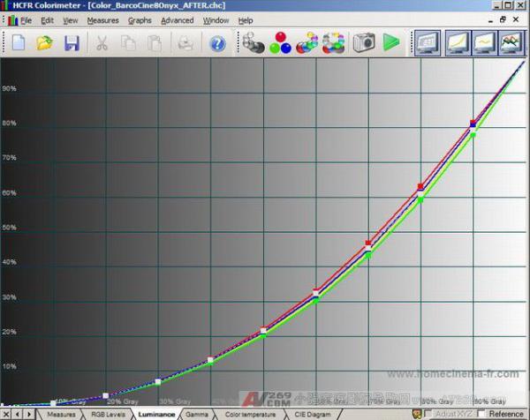Start continuous measures with green play icon
Viewport: 530px width, 420px height.
click(390, 42)
